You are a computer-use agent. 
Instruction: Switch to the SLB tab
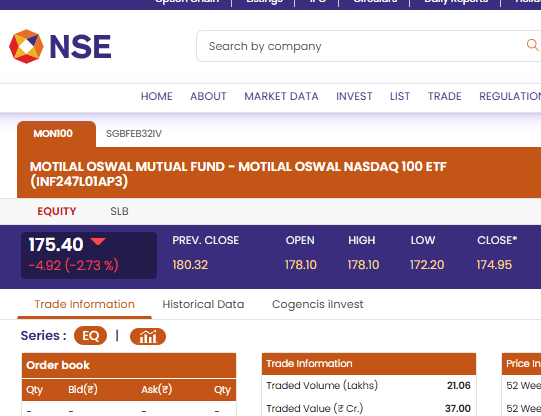[119, 211]
